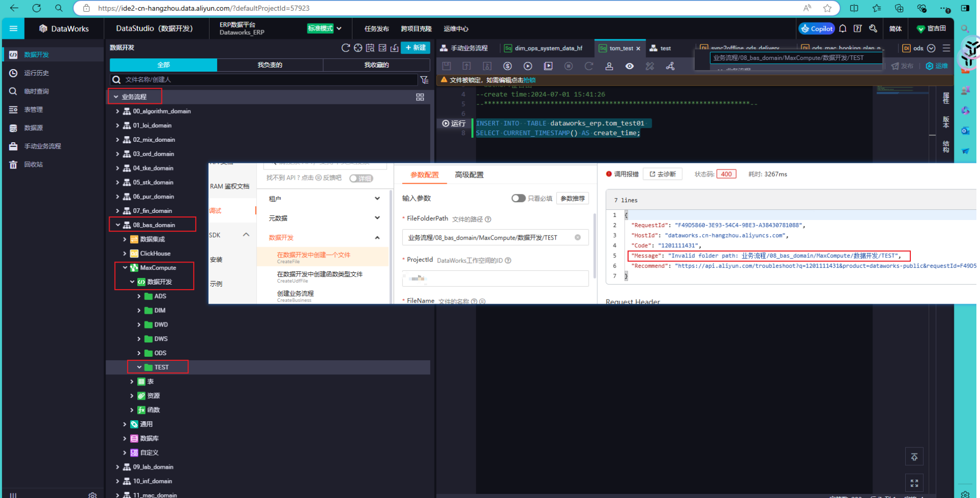The height and width of the screenshot is (498, 980).
Task: Click the cost estimate dollar icon
Action: tap(507, 66)
